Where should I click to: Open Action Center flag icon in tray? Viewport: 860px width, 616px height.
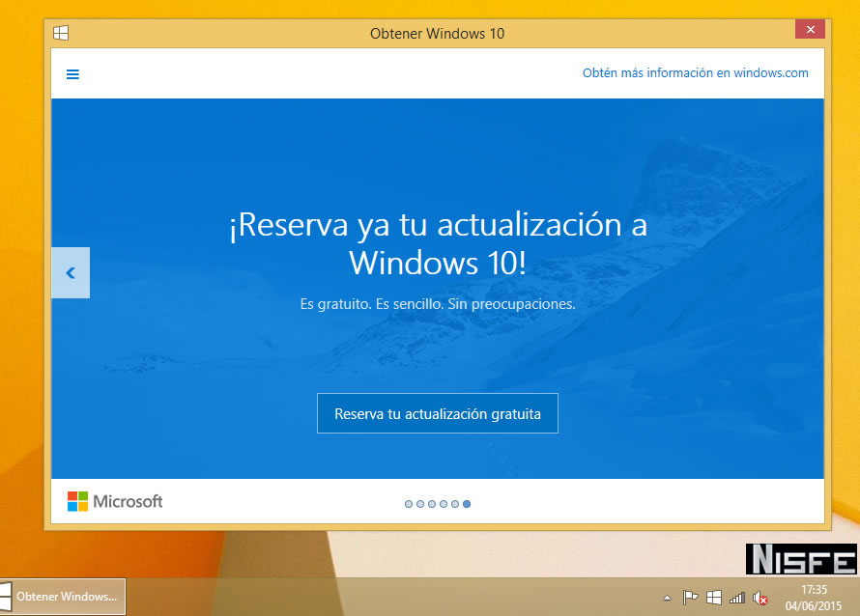(690, 598)
